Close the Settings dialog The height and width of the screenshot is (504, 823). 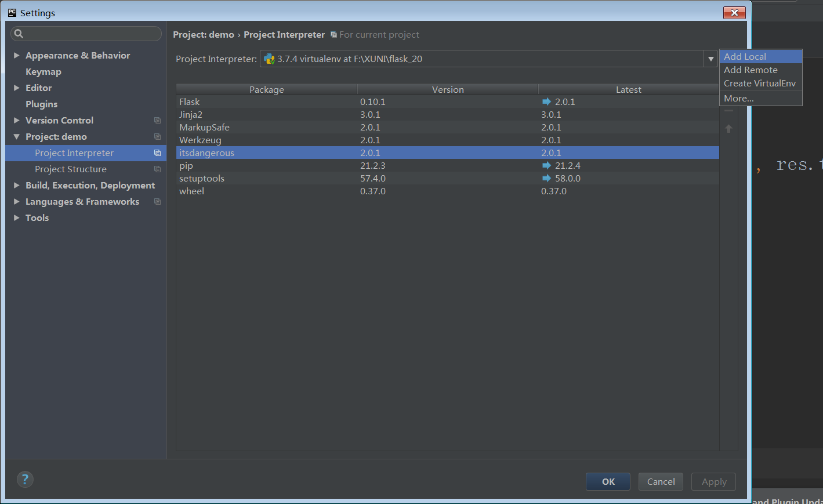pyautogui.click(x=734, y=12)
